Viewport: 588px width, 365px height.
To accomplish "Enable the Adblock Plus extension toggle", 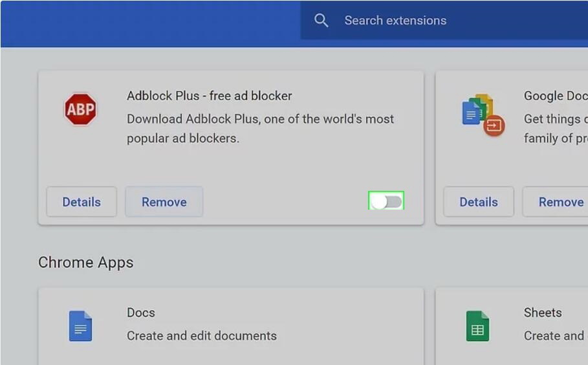I will click(386, 201).
